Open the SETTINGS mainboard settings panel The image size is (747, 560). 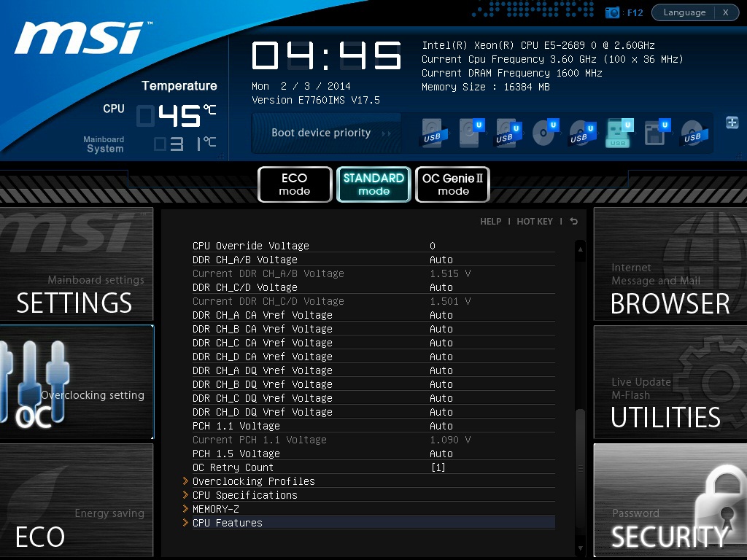[x=76, y=264]
